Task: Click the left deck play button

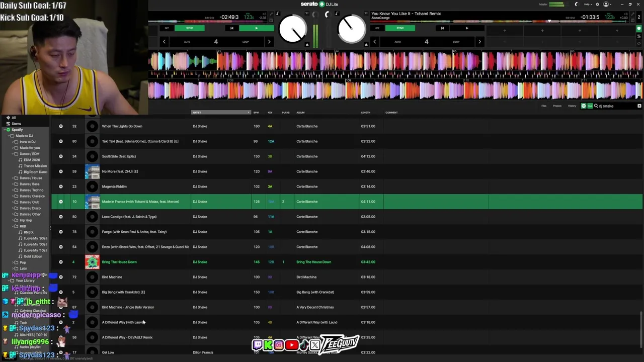Action: [x=257, y=28]
